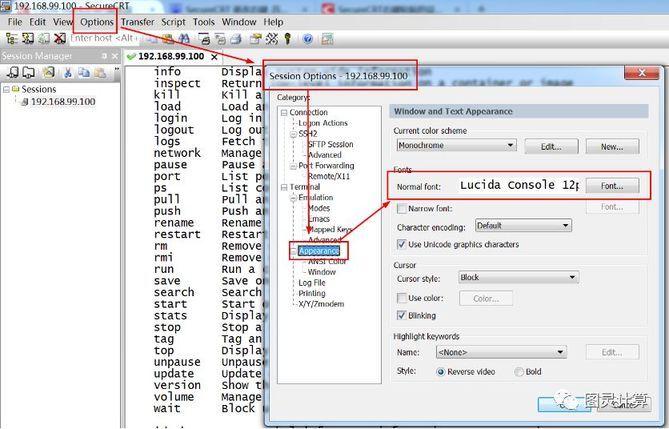The image size is (669, 429).
Task: Click the Copy icon in Session Manager toolbar
Action: pos(84,73)
